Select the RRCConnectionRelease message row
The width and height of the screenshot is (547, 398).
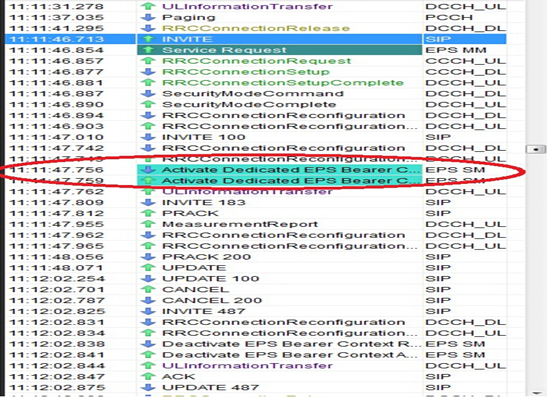pos(256,28)
